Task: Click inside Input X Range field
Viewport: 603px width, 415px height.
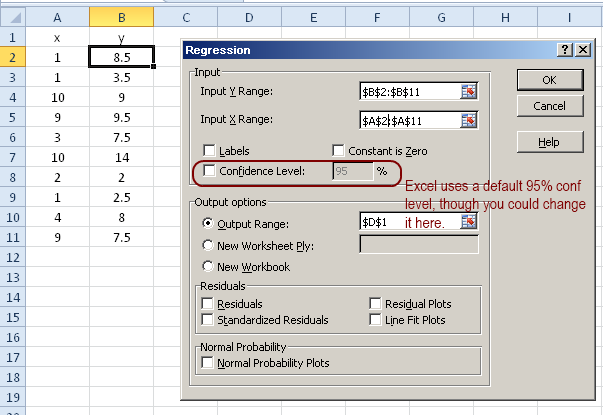Action: (x=410, y=121)
